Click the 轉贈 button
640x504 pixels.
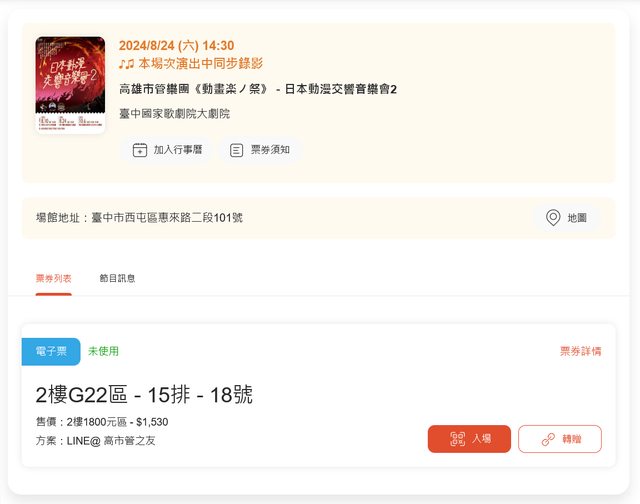[x=560, y=439]
